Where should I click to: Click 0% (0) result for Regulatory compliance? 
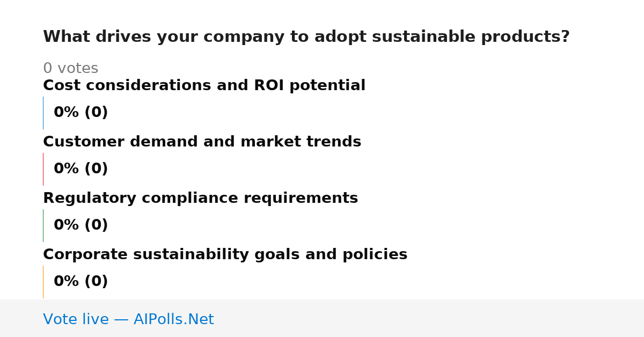coord(80,225)
